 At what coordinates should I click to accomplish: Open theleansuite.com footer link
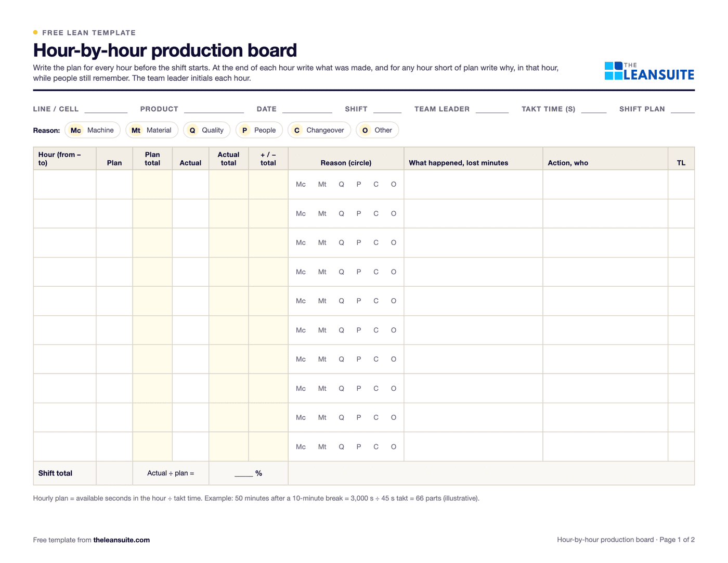(122, 540)
